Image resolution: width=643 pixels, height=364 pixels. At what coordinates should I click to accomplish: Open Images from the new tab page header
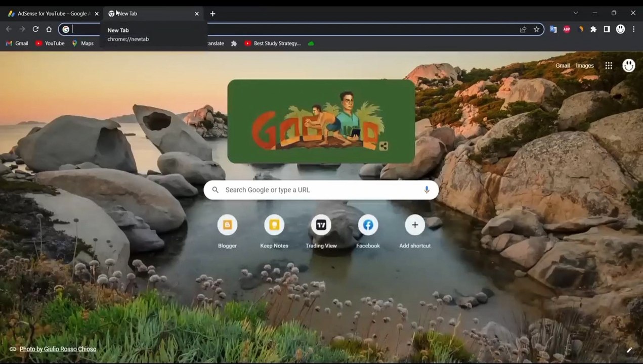(585, 66)
